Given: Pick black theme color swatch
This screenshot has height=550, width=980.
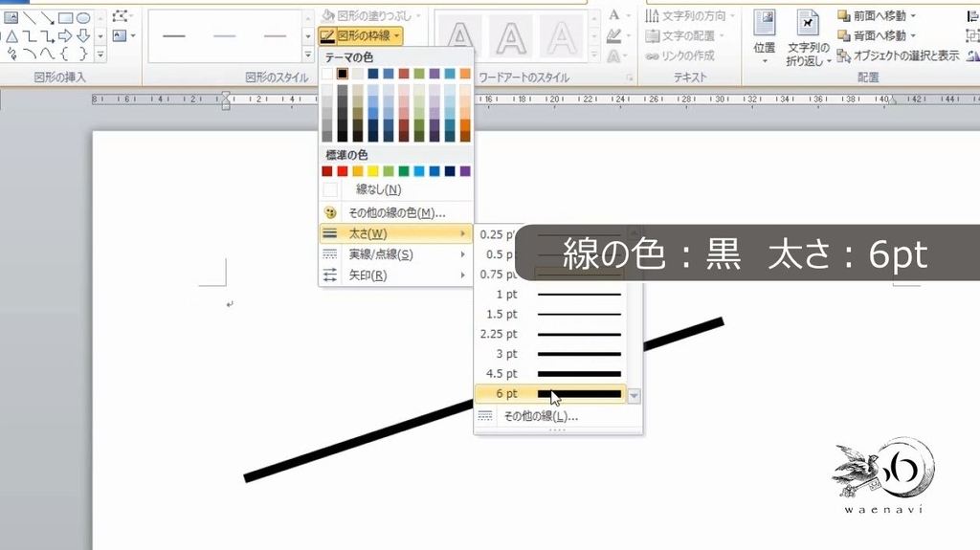Looking at the screenshot, I should 342,74.
